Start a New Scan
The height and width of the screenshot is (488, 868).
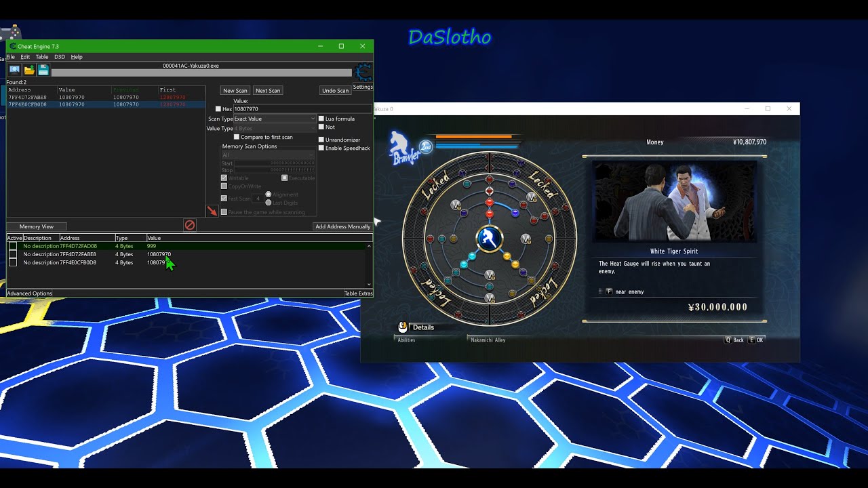(x=235, y=90)
